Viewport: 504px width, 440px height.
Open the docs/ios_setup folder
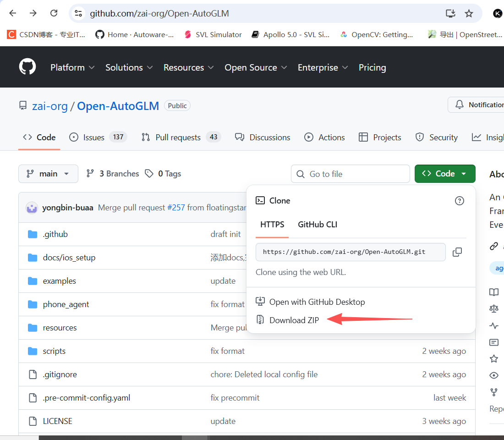[69, 258]
